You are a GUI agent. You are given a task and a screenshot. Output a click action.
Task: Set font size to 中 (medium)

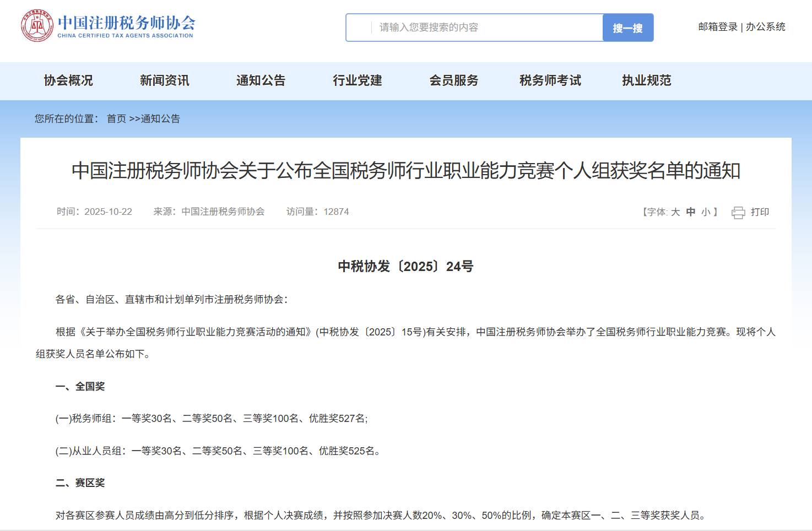point(691,212)
